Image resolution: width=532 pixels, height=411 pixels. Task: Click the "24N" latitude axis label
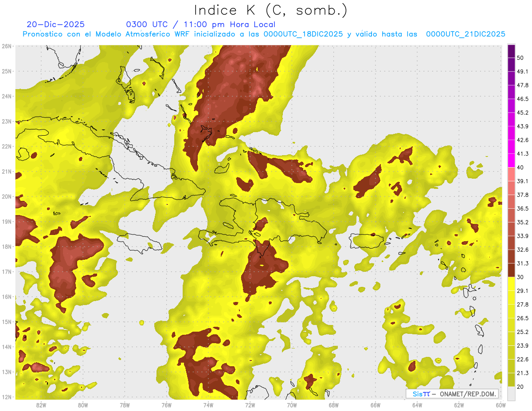point(7,96)
